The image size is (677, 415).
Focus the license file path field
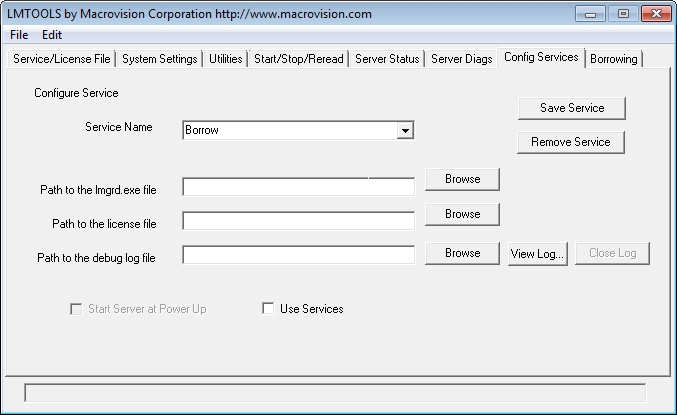coord(298,221)
